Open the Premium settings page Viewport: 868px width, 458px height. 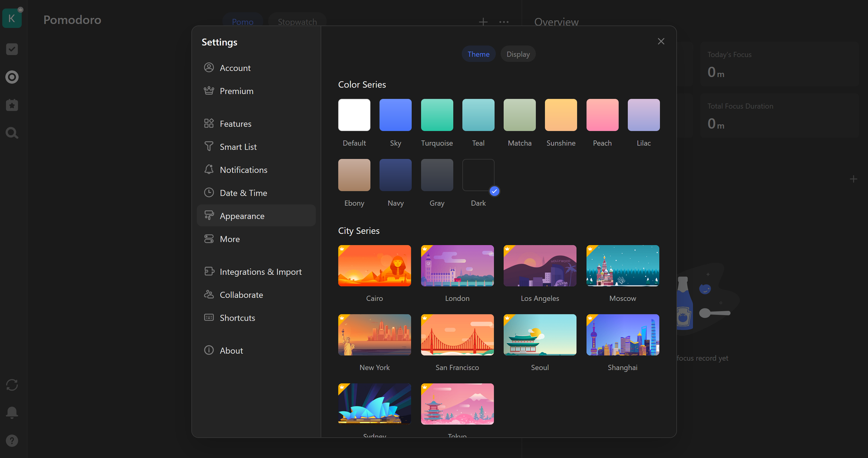(x=236, y=91)
